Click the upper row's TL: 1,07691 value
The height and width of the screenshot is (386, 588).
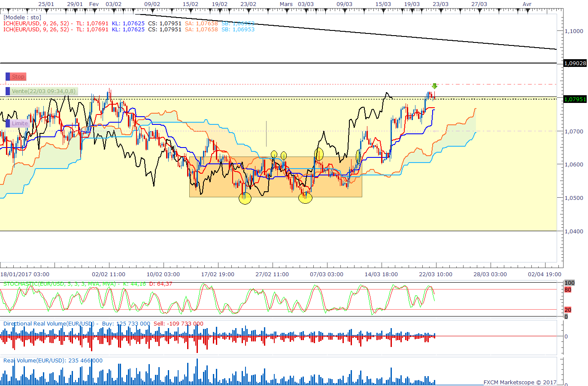[x=92, y=24]
